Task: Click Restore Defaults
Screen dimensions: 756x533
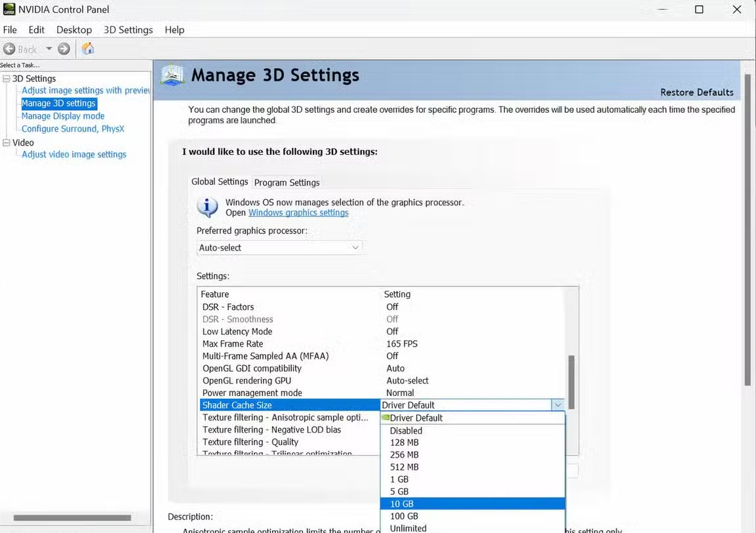Action: (x=696, y=92)
